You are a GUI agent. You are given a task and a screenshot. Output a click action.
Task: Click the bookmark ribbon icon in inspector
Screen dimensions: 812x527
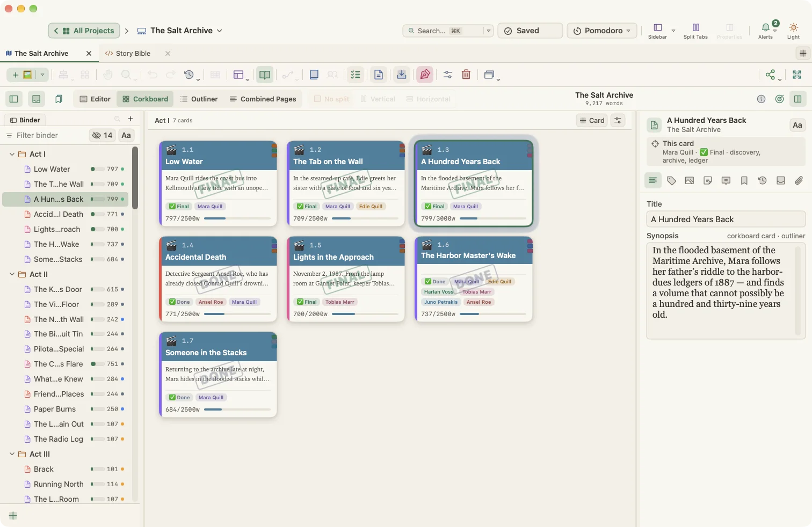pyautogui.click(x=744, y=181)
